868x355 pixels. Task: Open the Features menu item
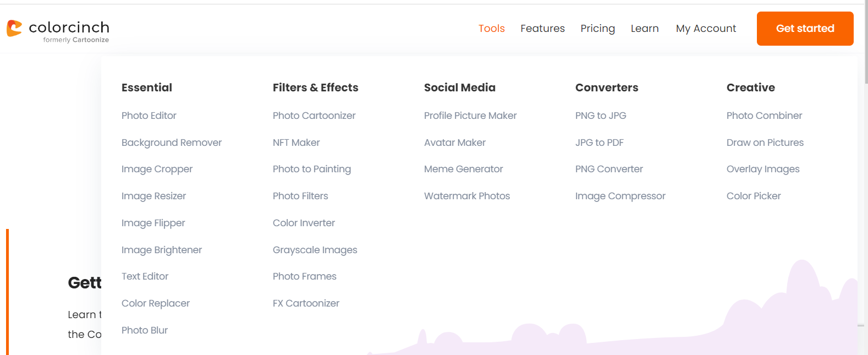coord(542,29)
